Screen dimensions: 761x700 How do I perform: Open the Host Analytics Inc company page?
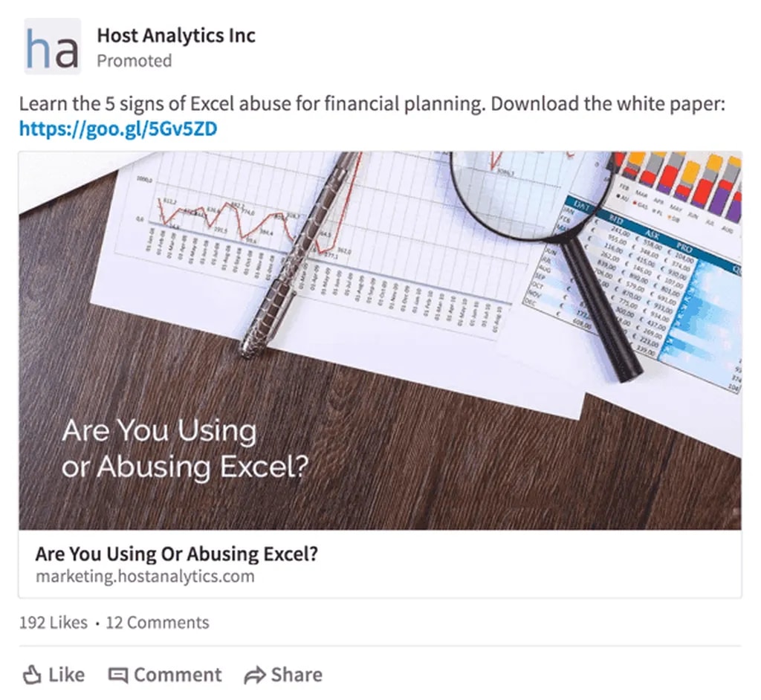coord(176,35)
